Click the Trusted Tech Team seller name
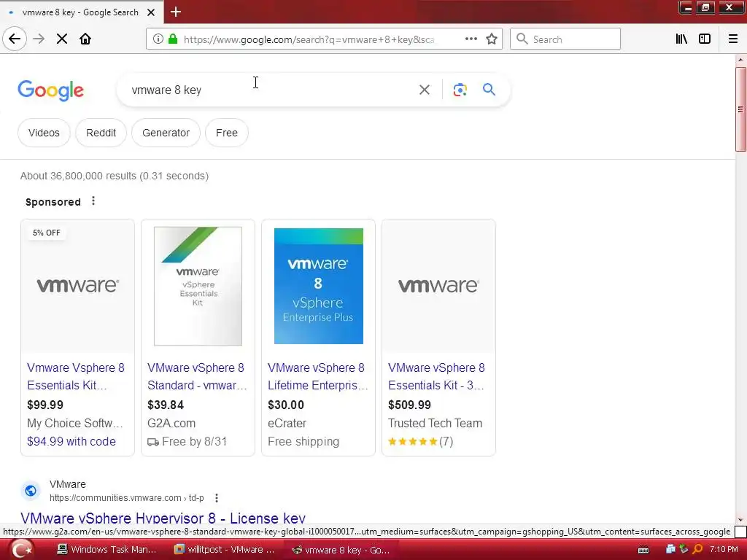The image size is (747, 560). pyautogui.click(x=435, y=424)
